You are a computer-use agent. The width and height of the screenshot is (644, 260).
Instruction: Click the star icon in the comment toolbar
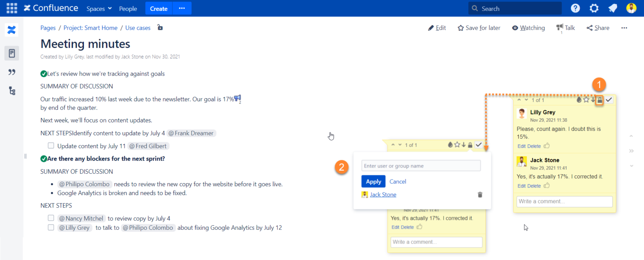(x=587, y=100)
